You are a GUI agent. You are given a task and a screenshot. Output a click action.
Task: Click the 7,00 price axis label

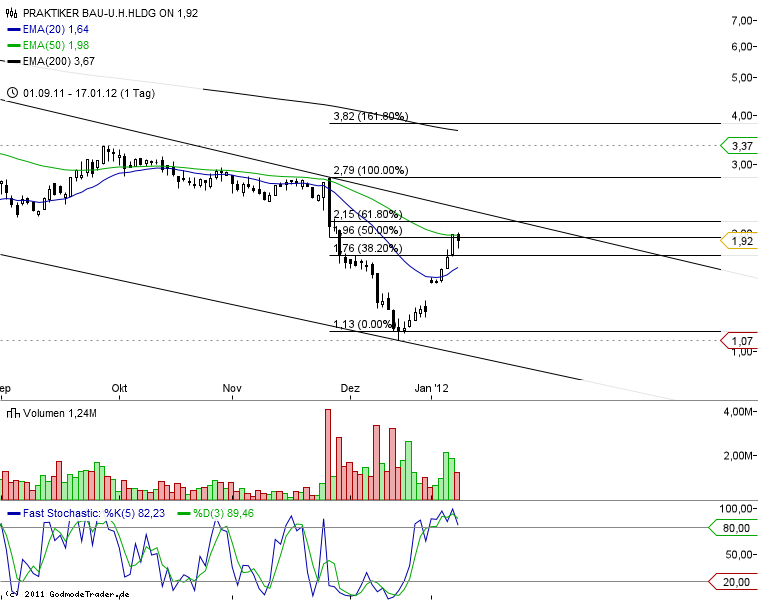click(743, 20)
